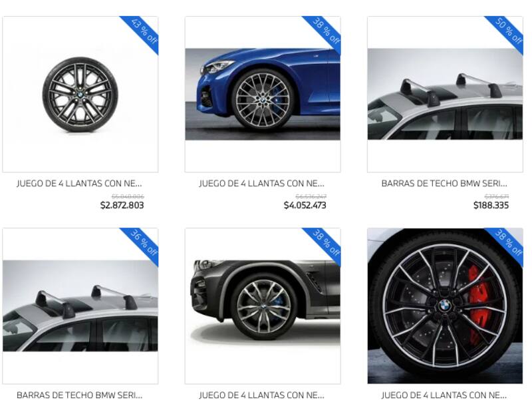Screen dimensions: 532x404
Task: Click the $188.335 sale price
Action: 491,205
